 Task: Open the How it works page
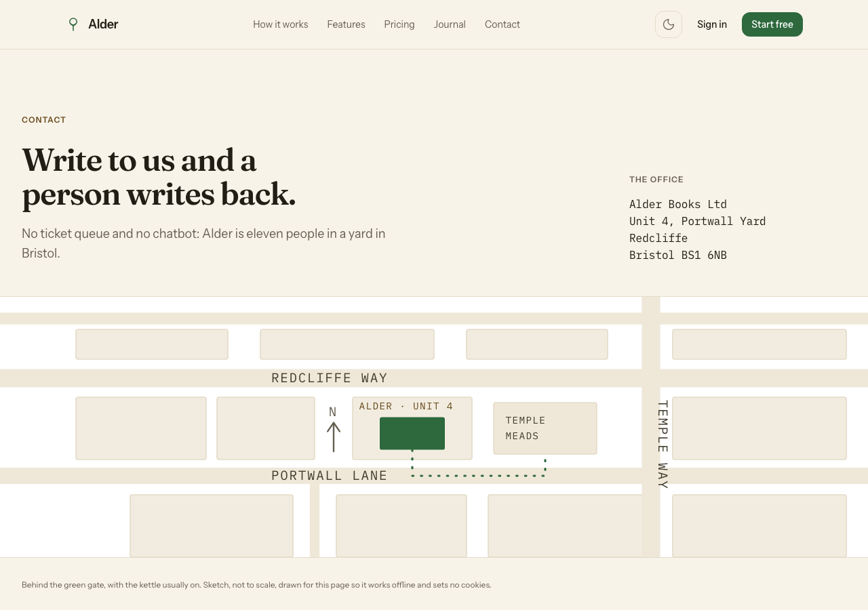(x=281, y=24)
